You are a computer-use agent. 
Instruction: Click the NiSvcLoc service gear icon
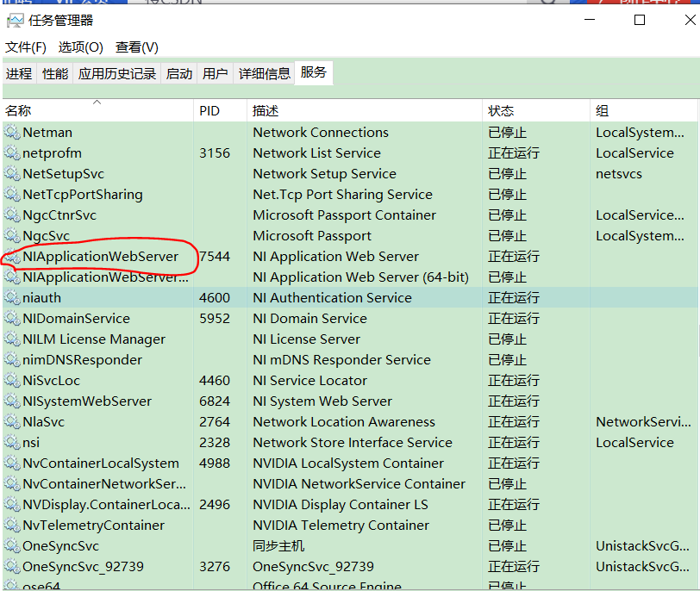[12, 380]
